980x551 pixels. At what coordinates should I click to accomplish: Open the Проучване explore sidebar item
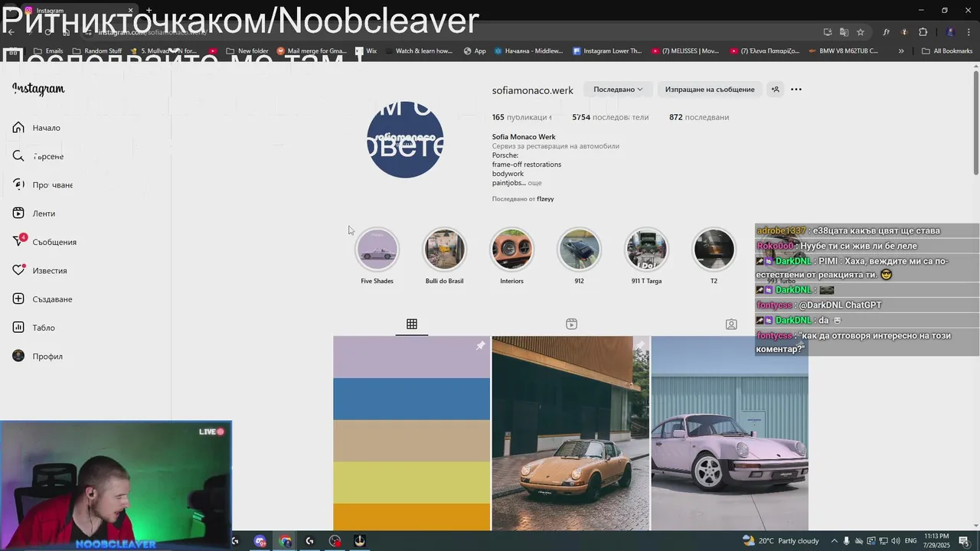pyautogui.click(x=43, y=185)
